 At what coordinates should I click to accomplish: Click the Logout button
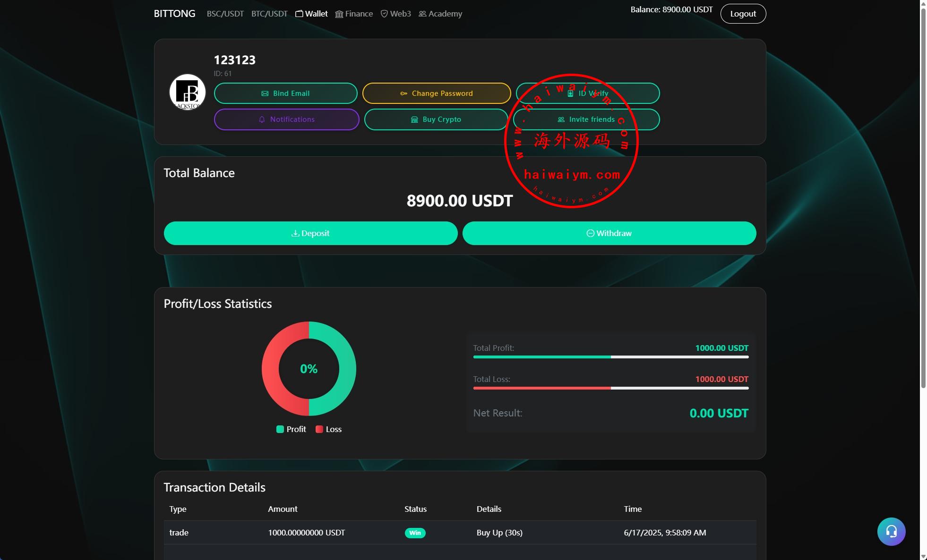[743, 14]
